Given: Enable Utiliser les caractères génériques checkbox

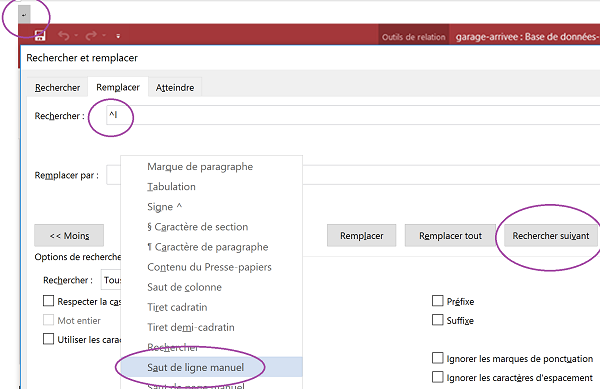Looking at the screenshot, I should [x=49, y=339].
